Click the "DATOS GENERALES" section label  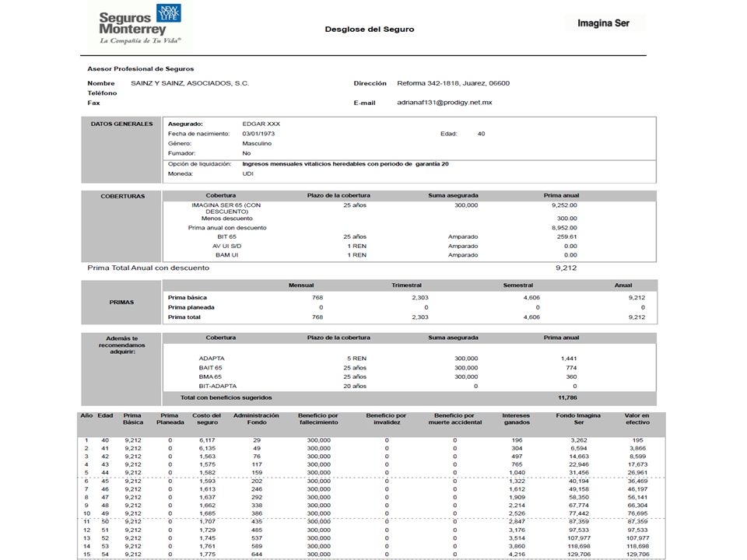point(122,124)
